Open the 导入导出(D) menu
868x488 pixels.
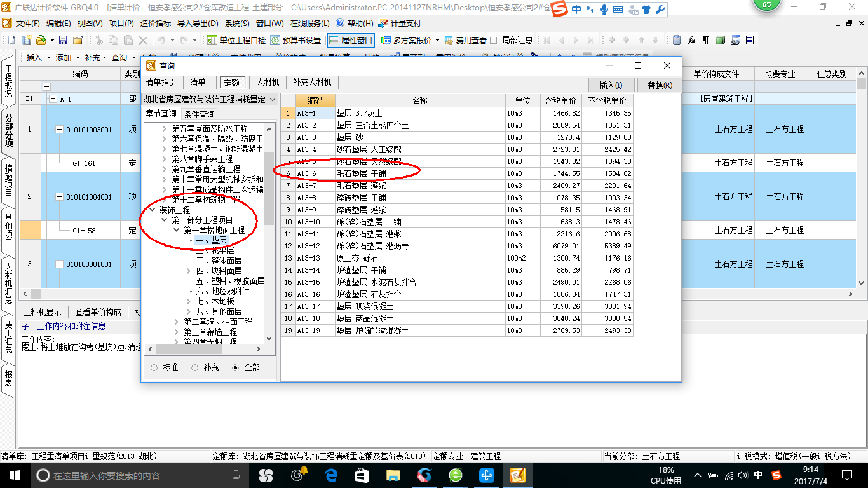click(198, 23)
